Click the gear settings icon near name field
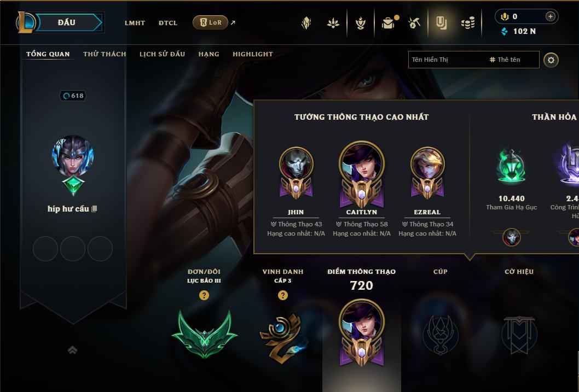The height and width of the screenshot is (392, 579). [551, 60]
